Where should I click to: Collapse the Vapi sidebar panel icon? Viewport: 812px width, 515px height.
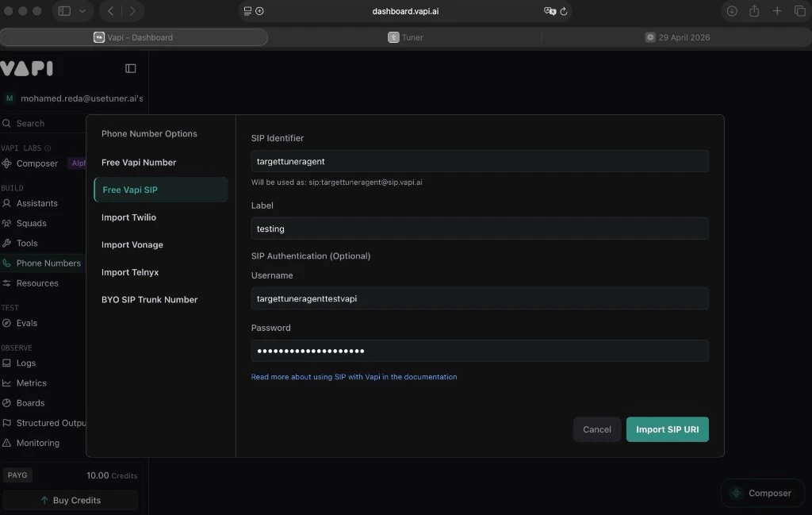coord(131,68)
